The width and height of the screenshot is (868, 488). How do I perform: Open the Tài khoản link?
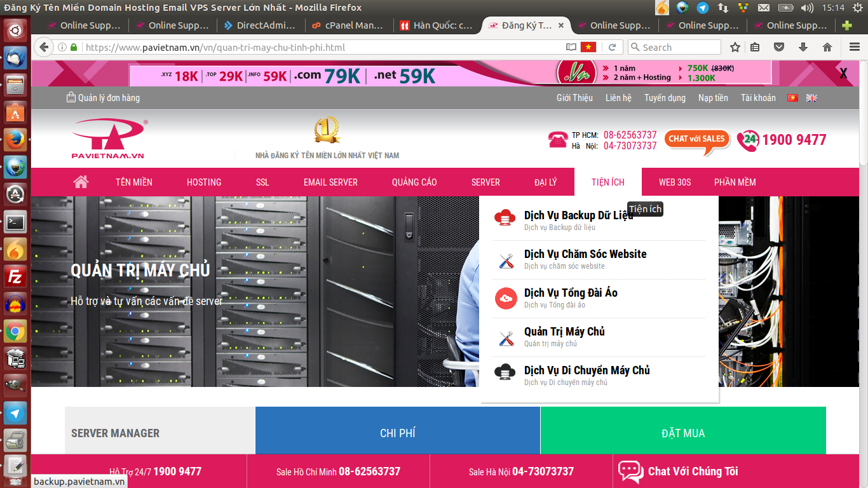758,98
